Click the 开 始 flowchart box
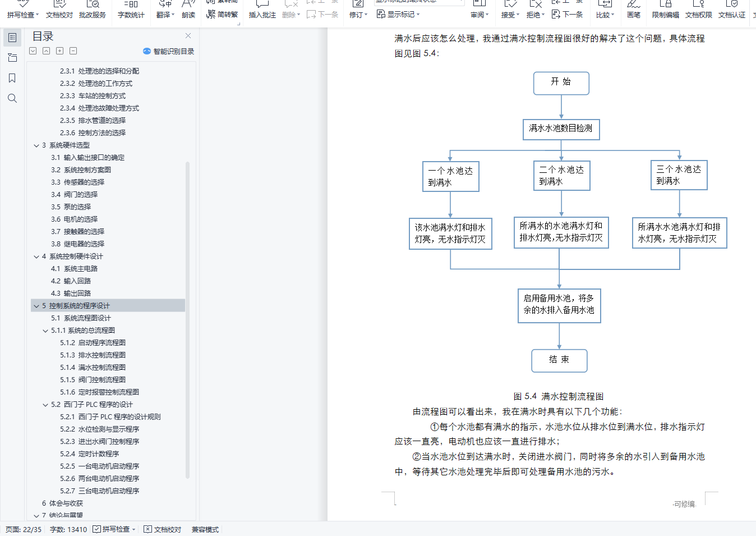 click(x=561, y=83)
